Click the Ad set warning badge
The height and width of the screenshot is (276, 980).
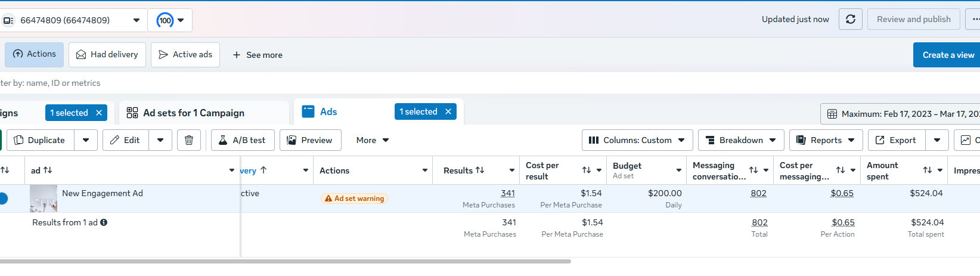(x=355, y=199)
